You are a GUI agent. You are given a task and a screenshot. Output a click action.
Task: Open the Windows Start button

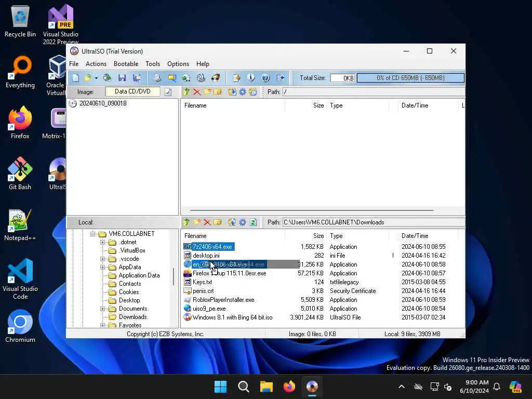click(x=220, y=387)
